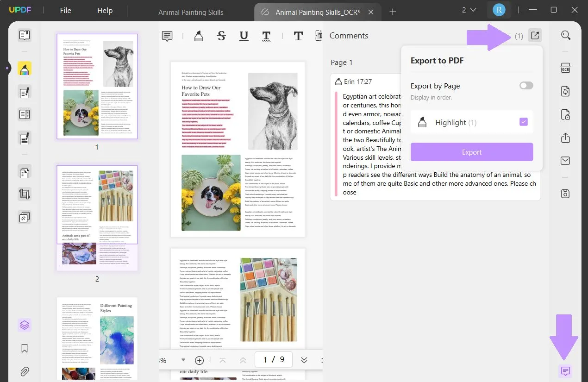The width and height of the screenshot is (588, 382).
Task: Select Erin's 17:27 highlight comment
Action: [435, 137]
